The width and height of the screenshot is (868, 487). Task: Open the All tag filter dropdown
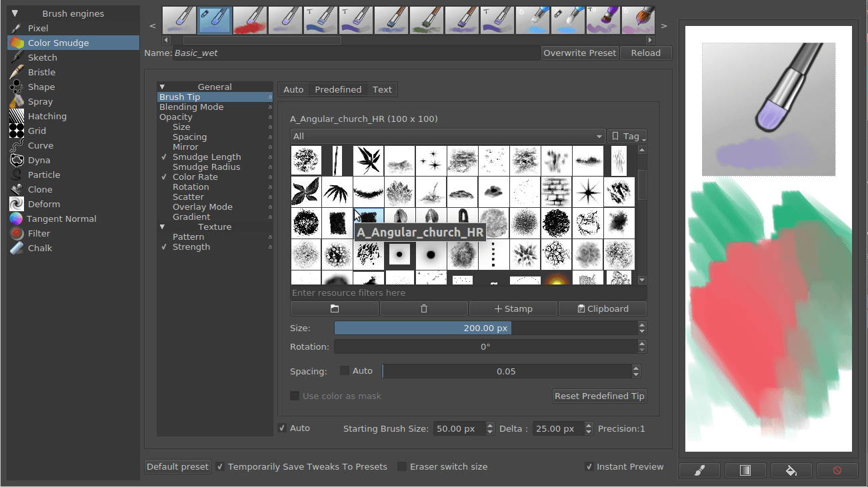447,137
